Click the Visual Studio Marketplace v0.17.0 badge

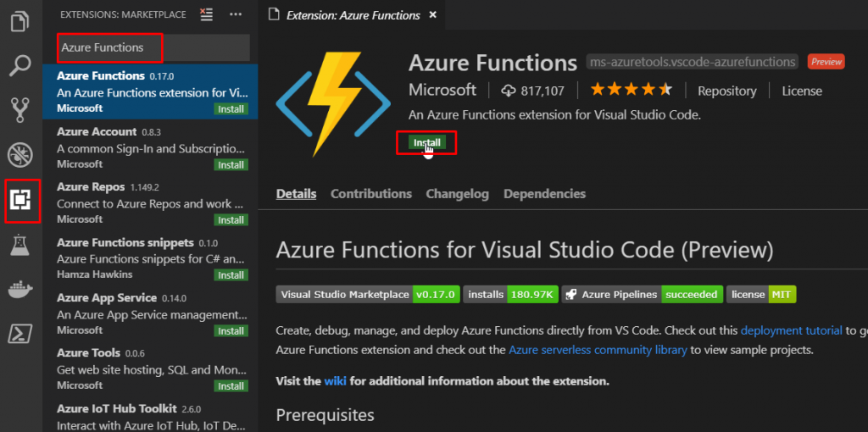[x=368, y=294]
